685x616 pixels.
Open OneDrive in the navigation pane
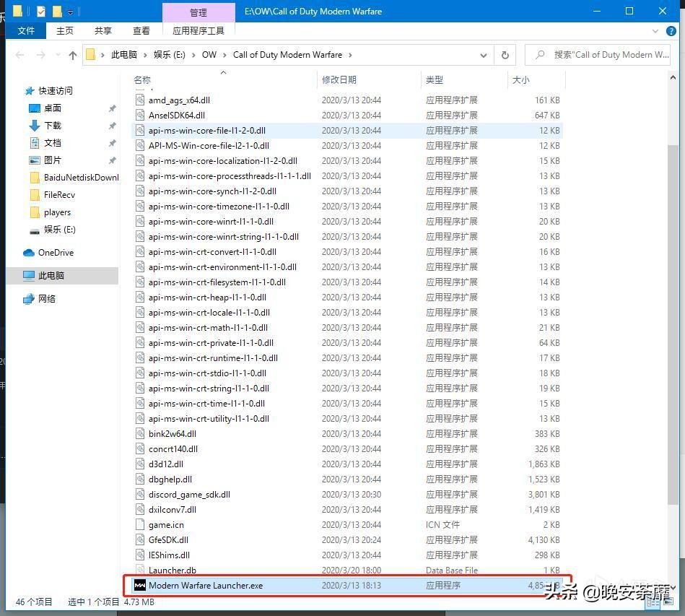click(56, 253)
